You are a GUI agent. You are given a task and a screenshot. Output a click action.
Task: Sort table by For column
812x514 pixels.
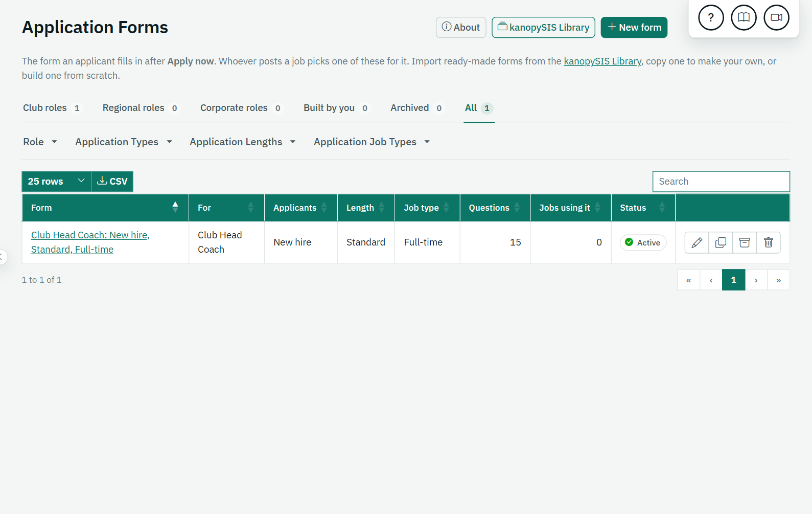(x=226, y=208)
